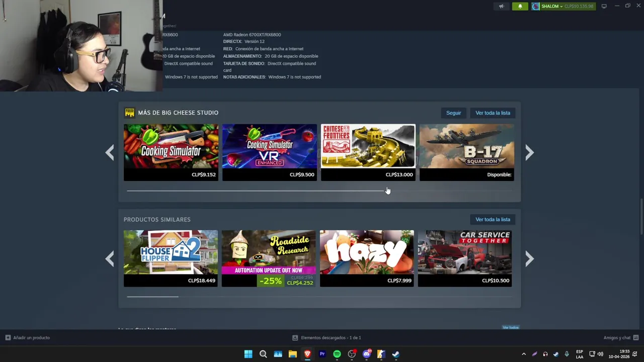
Task: Open the green notifications bell
Action: (x=520, y=6)
